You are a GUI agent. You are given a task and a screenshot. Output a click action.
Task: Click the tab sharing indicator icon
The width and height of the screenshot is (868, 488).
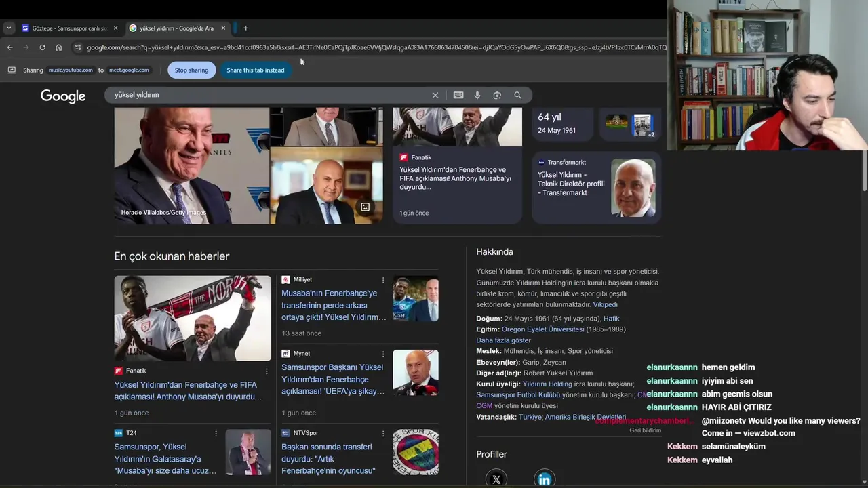click(x=12, y=70)
